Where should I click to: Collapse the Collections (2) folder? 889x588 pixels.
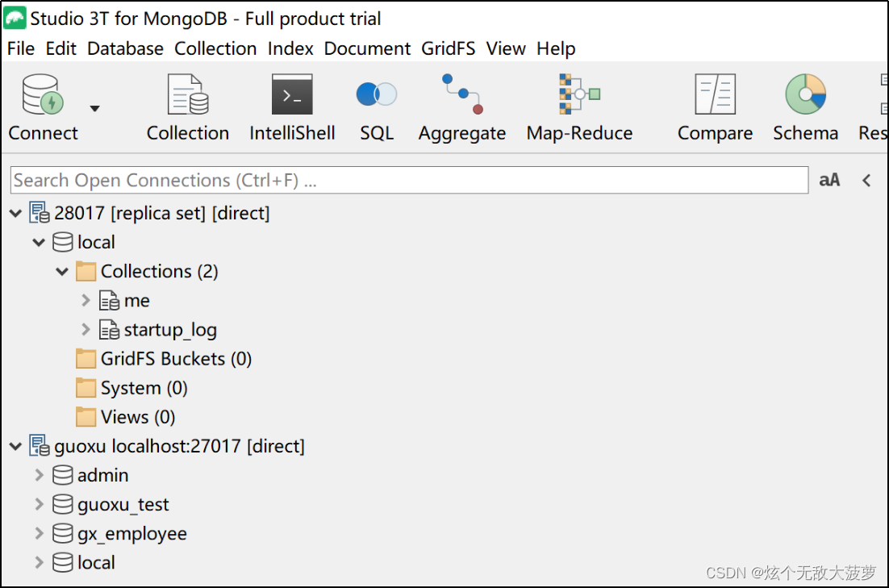click(x=62, y=271)
